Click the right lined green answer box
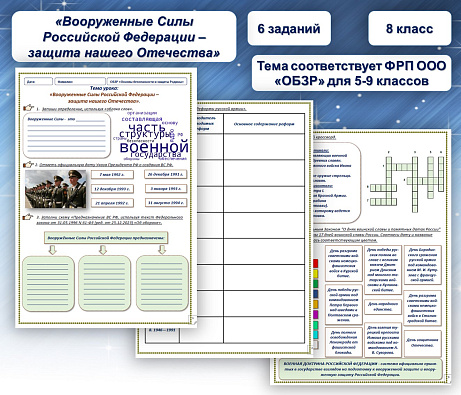 point(162,284)
